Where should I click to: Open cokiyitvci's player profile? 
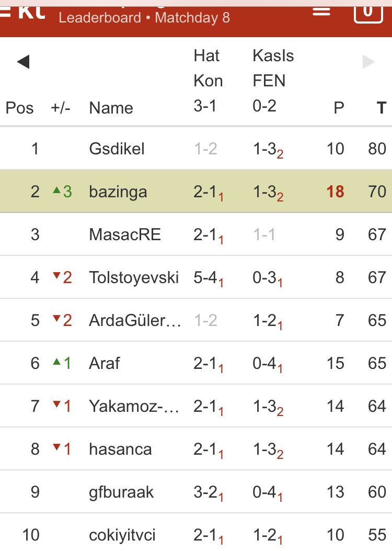coord(122,535)
